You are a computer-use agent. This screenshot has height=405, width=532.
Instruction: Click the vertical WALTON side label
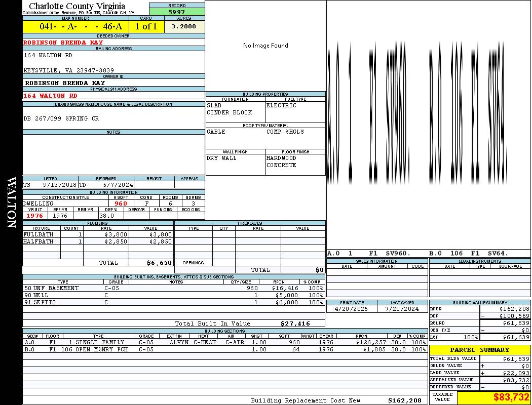pyautogui.click(x=11, y=202)
